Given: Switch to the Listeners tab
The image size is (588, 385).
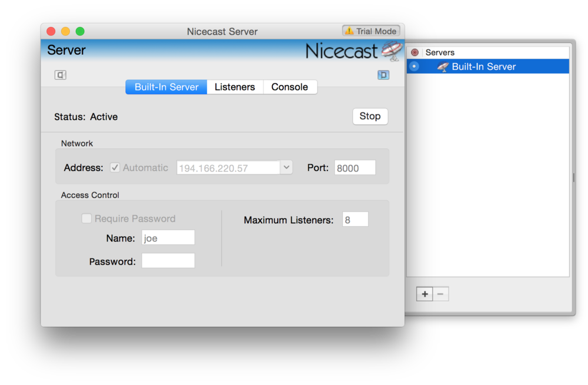Looking at the screenshot, I should (x=235, y=86).
